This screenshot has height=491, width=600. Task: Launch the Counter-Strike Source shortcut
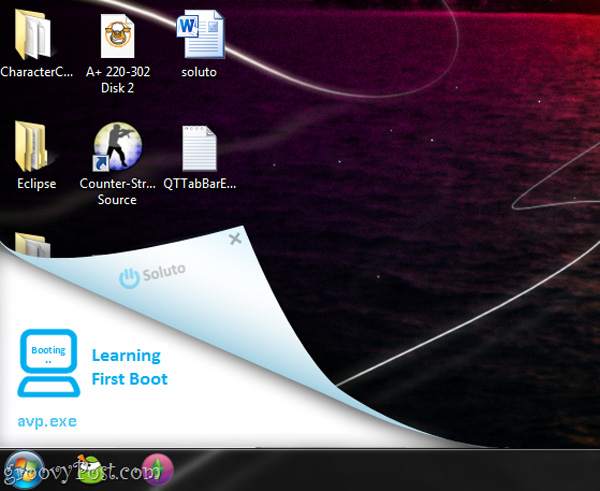[117, 148]
